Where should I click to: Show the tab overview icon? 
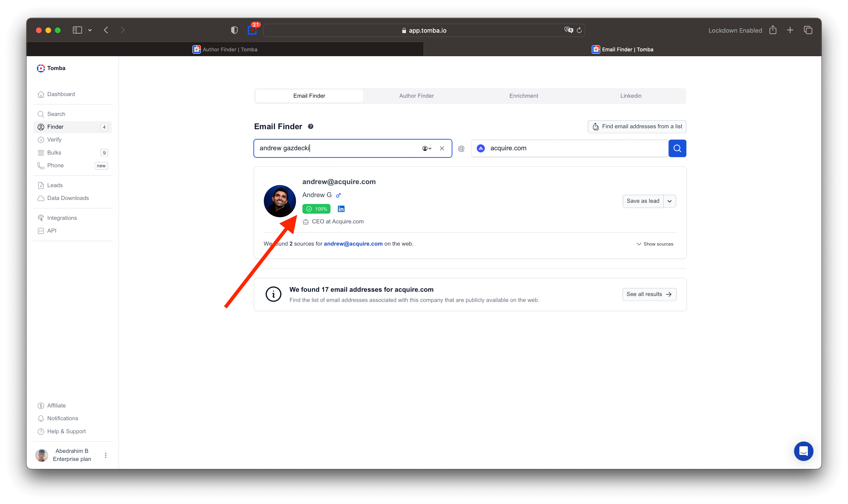click(x=808, y=30)
